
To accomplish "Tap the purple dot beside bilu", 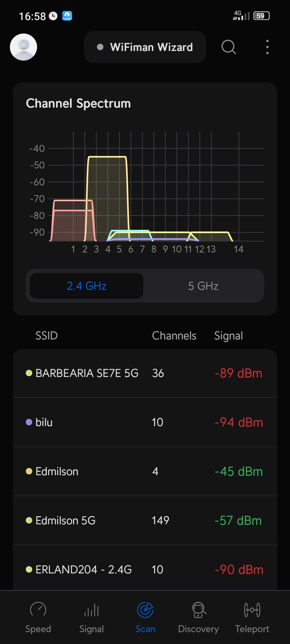I will (x=29, y=422).
